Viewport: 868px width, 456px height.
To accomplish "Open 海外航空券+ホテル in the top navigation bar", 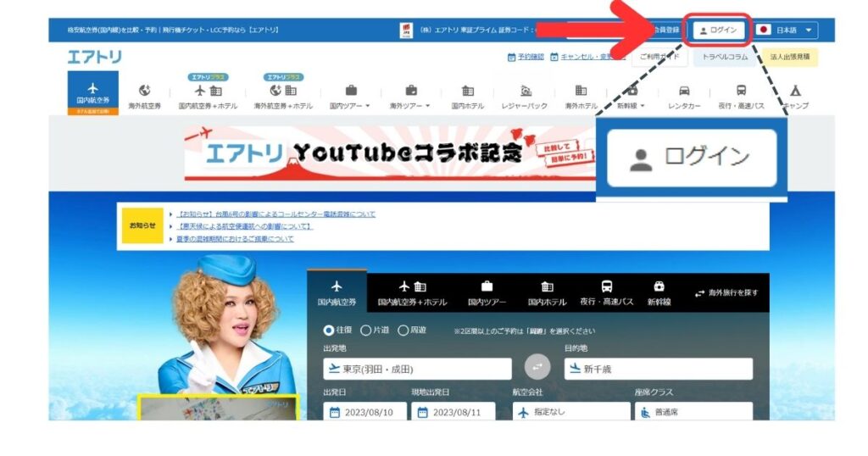I will click(x=283, y=96).
